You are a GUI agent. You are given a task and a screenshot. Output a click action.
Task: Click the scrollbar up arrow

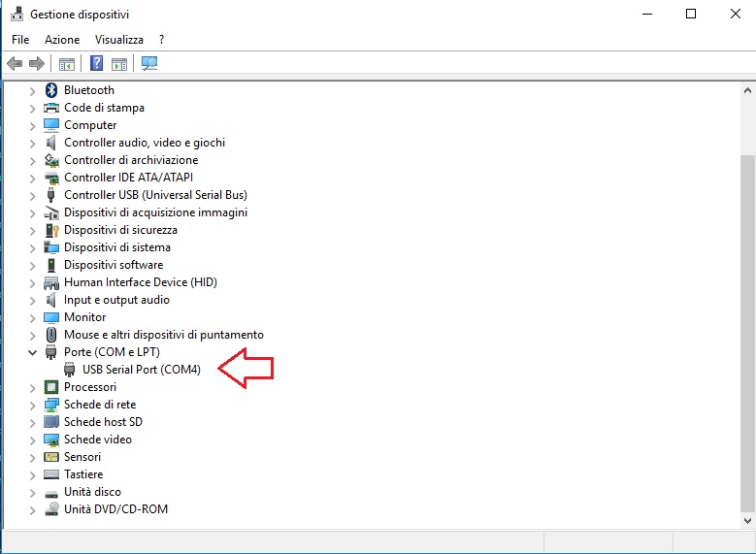click(747, 90)
